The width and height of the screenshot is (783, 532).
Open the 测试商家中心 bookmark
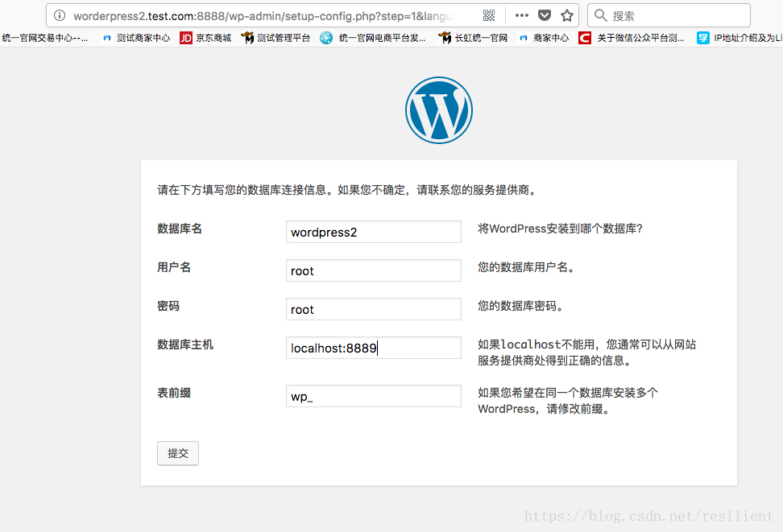point(136,38)
